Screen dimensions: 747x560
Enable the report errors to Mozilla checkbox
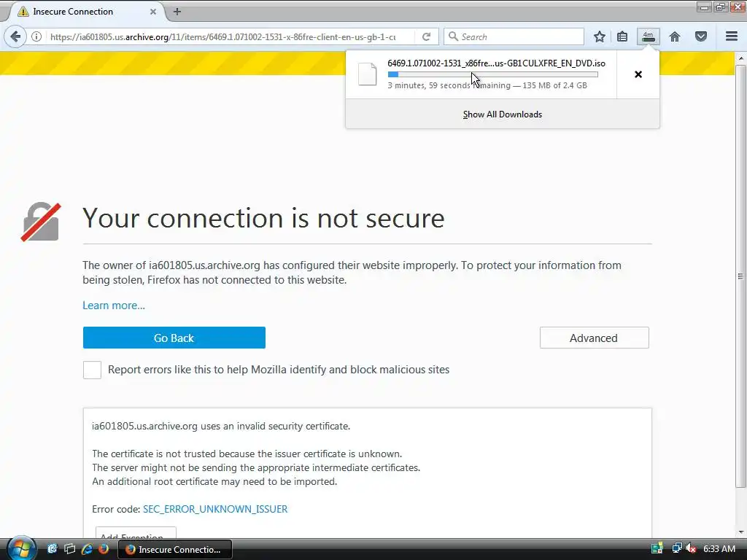pos(92,370)
